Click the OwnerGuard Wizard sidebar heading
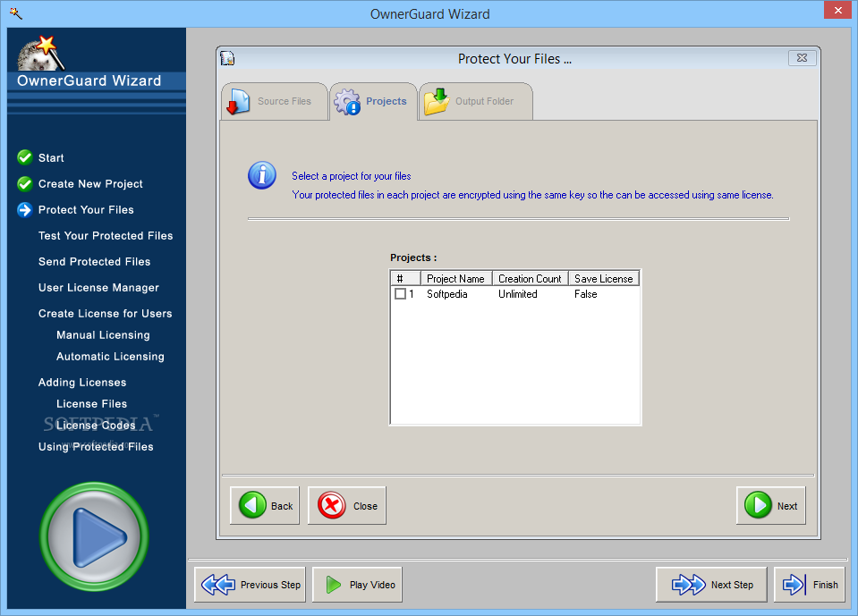 [x=89, y=80]
